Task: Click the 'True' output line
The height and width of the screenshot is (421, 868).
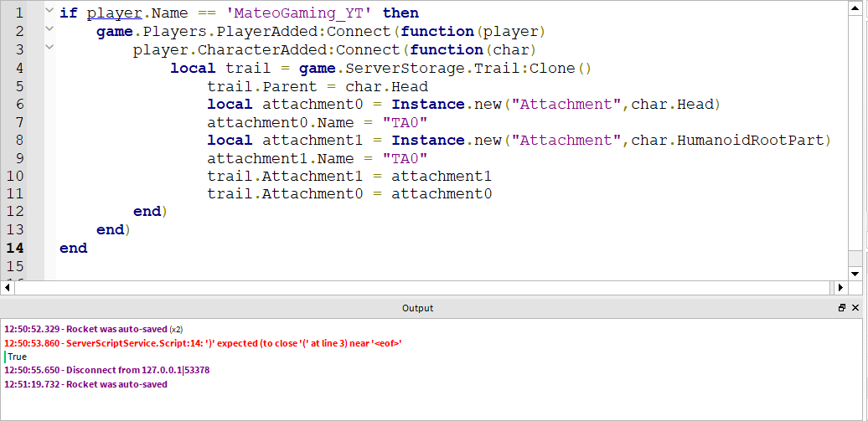Action: point(17,357)
